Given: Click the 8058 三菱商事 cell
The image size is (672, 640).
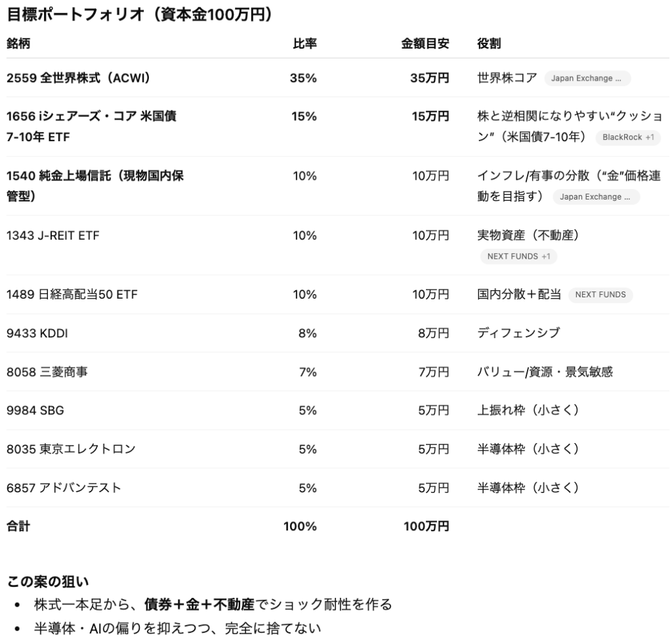Looking at the screenshot, I should click(47, 372).
